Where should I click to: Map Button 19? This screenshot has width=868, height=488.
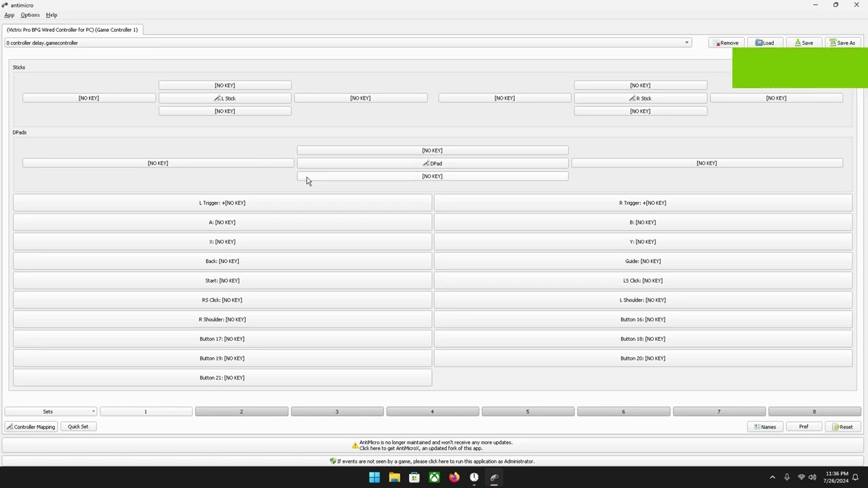coord(222,359)
